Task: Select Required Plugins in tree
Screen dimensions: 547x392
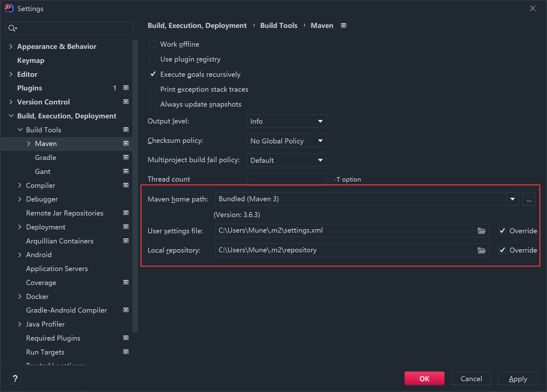Action: click(x=53, y=338)
